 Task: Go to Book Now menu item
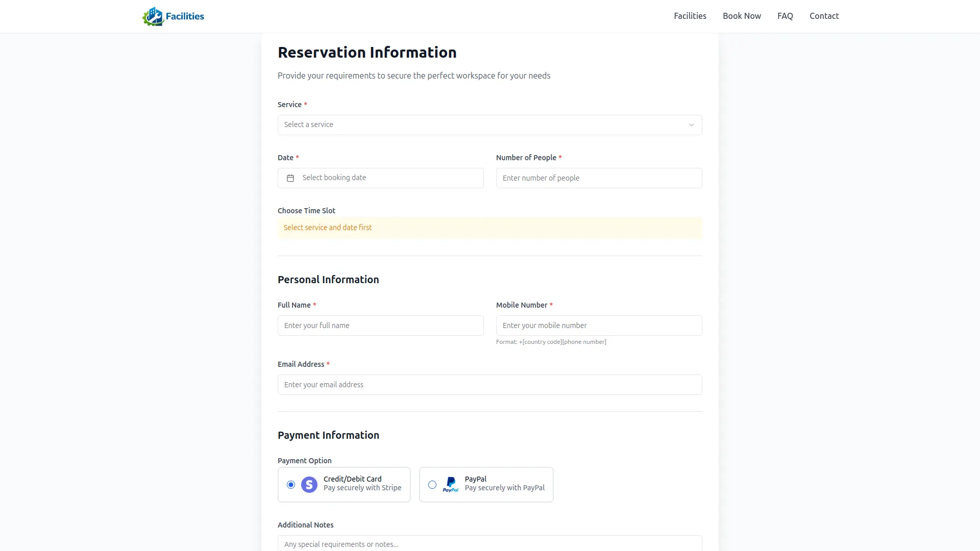(x=742, y=16)
